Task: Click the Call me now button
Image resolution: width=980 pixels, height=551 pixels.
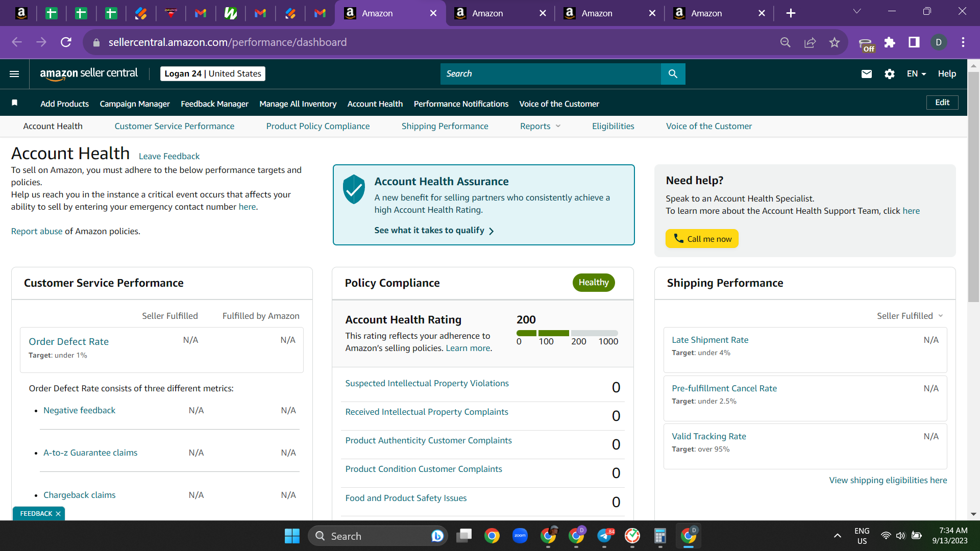Action: (702, 239)
